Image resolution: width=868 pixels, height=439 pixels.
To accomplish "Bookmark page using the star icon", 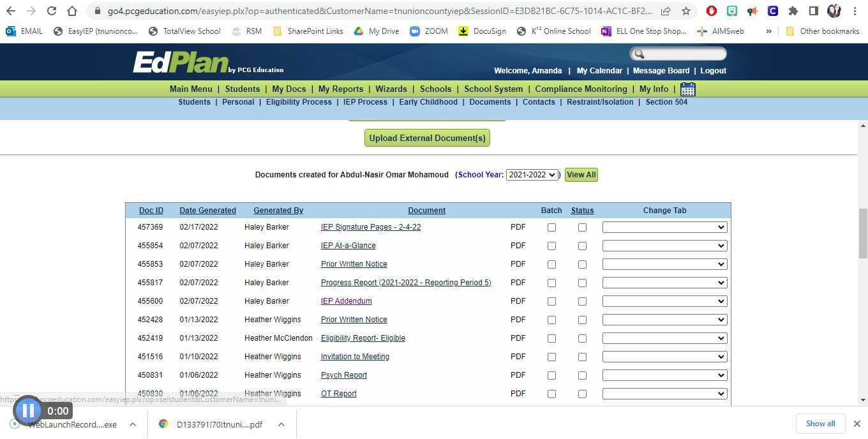I will pyautogui.click(x=685, y=11).
